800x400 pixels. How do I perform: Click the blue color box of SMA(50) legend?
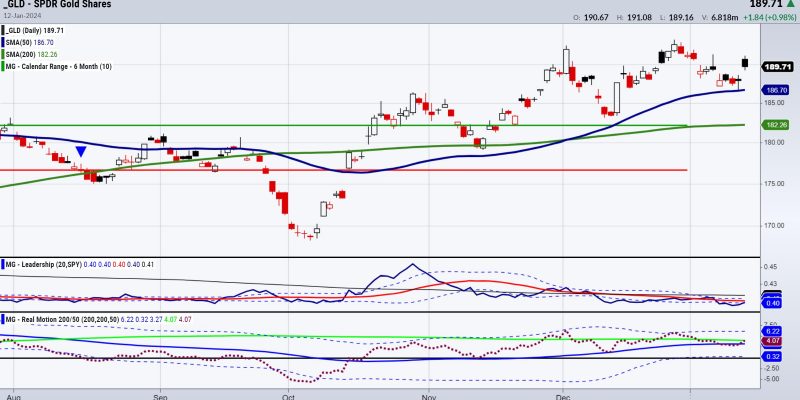click(3, 42)
